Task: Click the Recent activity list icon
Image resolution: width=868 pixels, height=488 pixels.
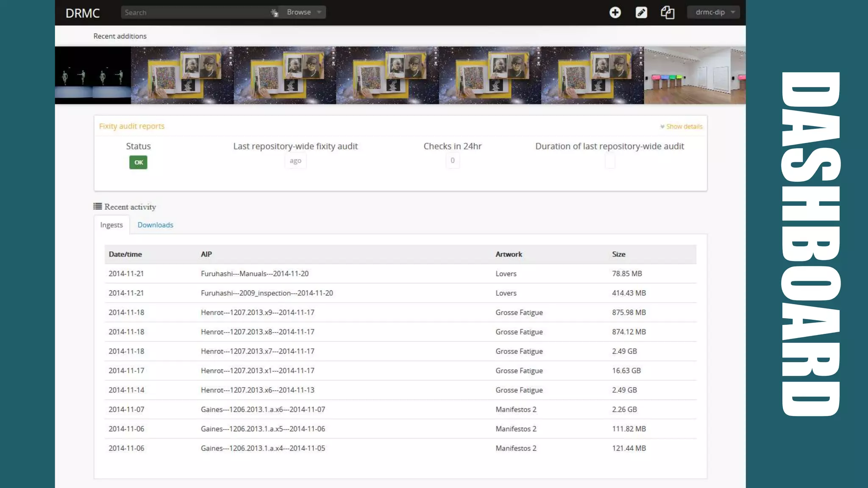Action: tap(97, 206)
